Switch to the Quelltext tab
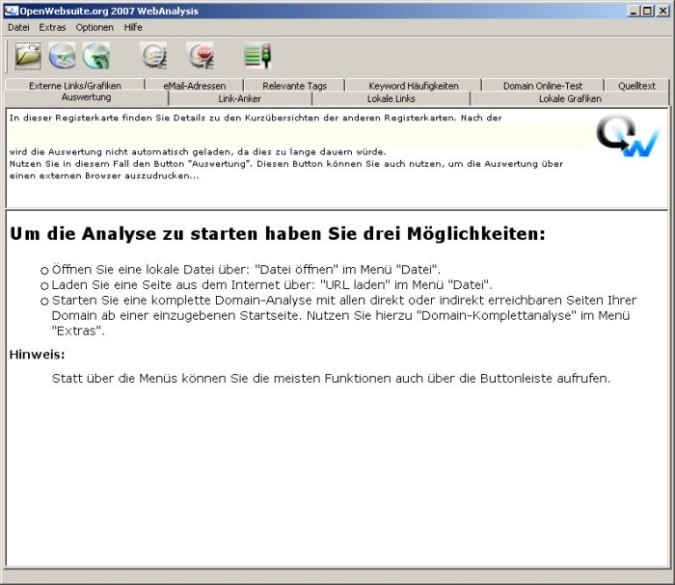Viewport: 675px width, 585px height. point(637,86)
